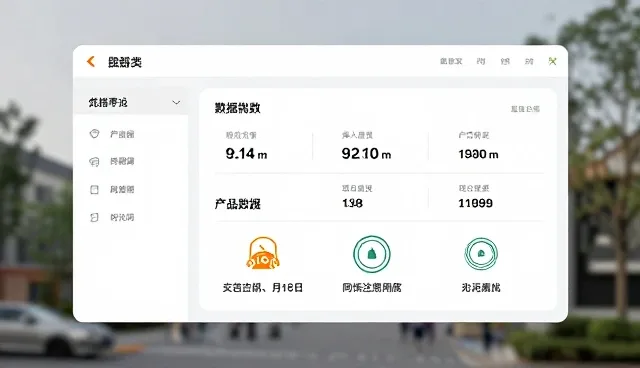Click the first header link beside the icons
Screen dimensions: 640x368
coord(451,61)
